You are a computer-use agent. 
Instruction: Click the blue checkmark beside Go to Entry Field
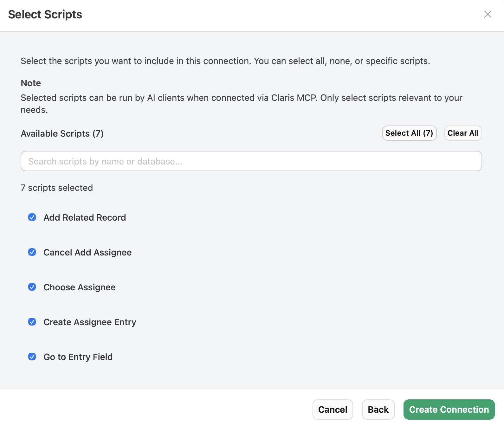click(32, 357)
